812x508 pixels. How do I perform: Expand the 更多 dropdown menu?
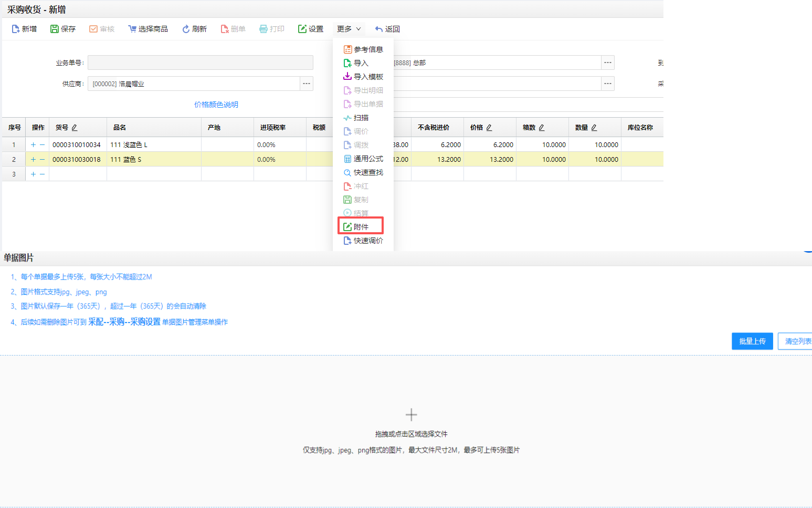point(349,29)
